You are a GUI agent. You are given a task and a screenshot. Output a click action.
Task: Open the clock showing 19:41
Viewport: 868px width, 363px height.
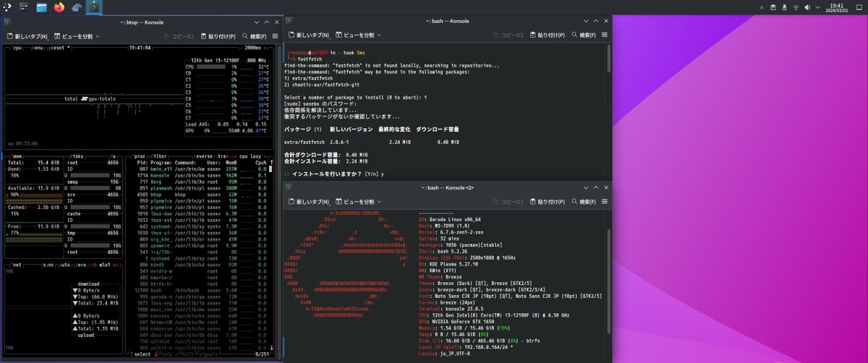point(838,7)
